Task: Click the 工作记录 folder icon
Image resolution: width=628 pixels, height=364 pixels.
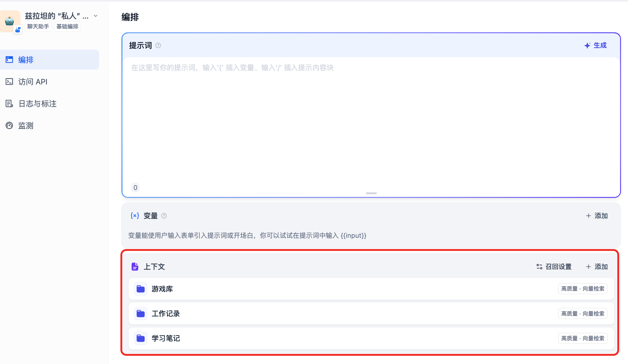Action: (141, 314)
